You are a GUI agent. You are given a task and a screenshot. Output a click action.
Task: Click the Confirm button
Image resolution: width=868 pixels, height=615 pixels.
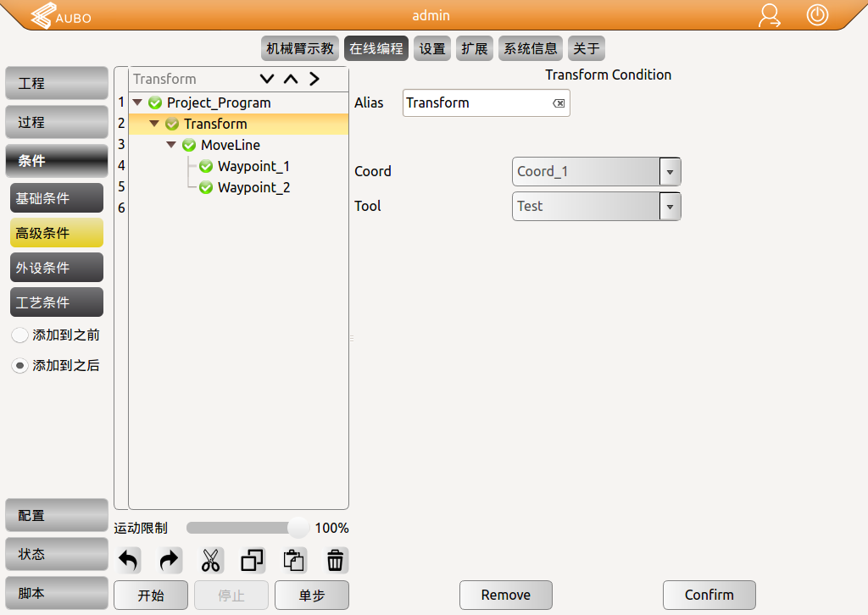point(709,595)
